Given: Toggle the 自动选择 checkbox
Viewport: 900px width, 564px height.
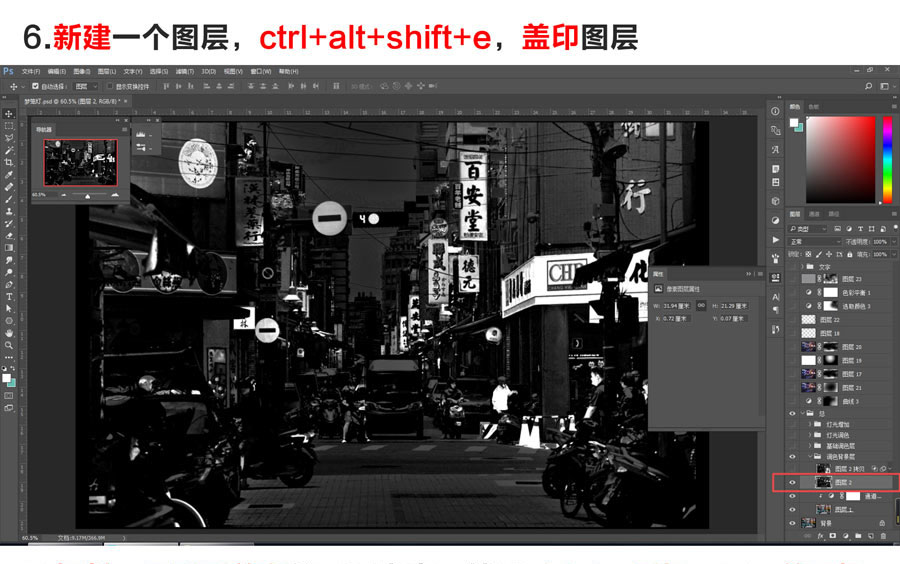Looking at the screenshot, I should [36, 87].
